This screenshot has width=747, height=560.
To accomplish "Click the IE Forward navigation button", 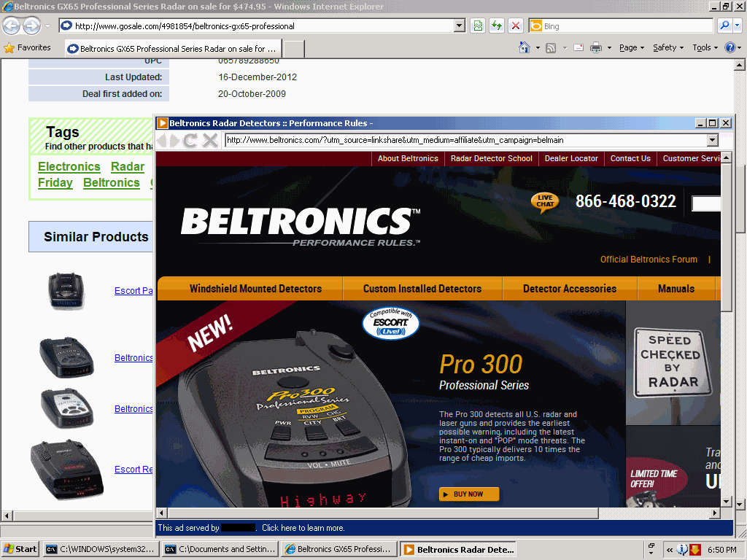I will [x=31, y=26].
